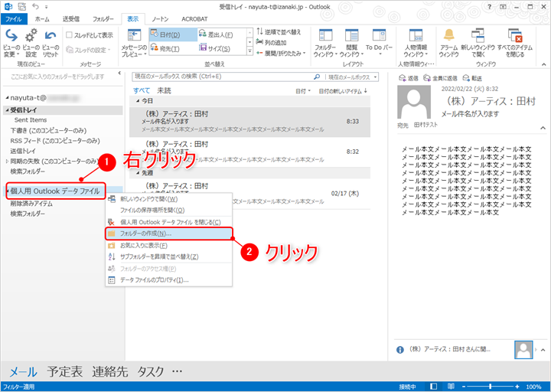Click the zoom slider in the status bar
The height and width of the screenshot is (392, 551).
491,387
